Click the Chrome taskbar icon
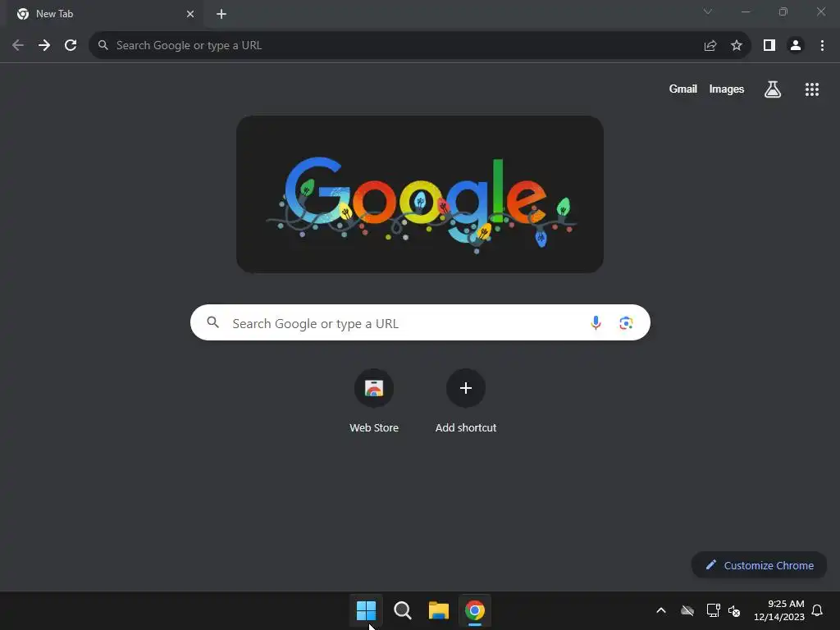Image resolution: width=840 pixels, height=630 pixels. click(475, 610)
